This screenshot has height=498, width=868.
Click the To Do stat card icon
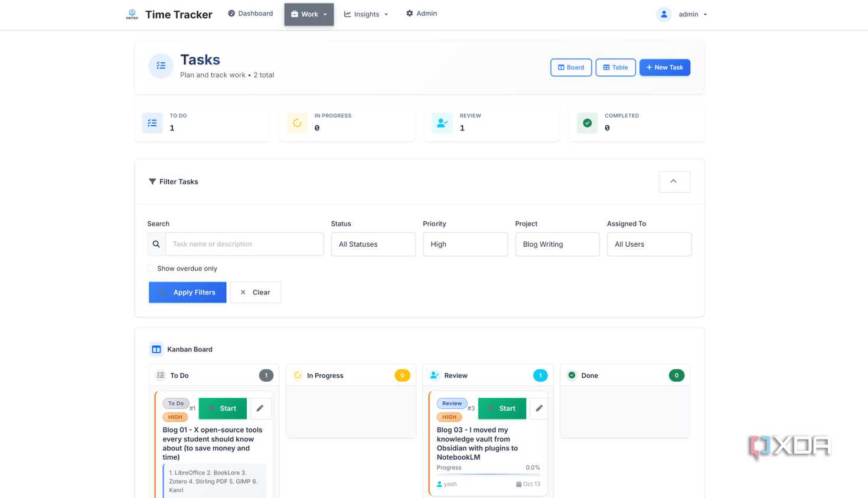coord(152,123)
